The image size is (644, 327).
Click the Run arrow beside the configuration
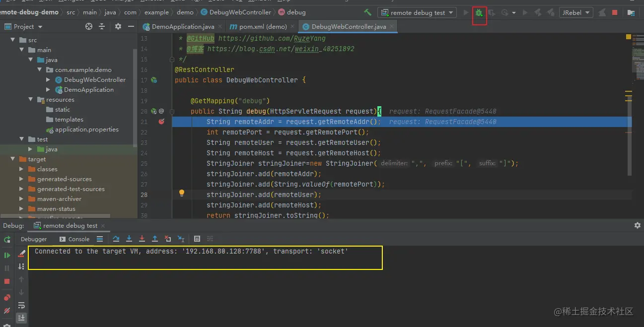tap(466, 12)
